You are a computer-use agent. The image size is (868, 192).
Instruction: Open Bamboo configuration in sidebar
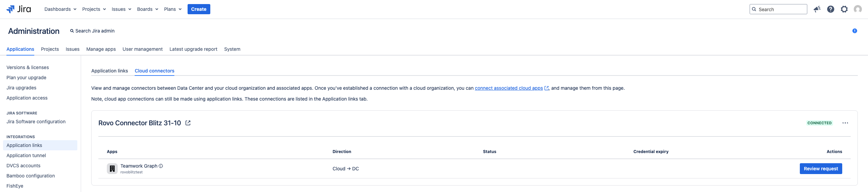pos(31,176)
